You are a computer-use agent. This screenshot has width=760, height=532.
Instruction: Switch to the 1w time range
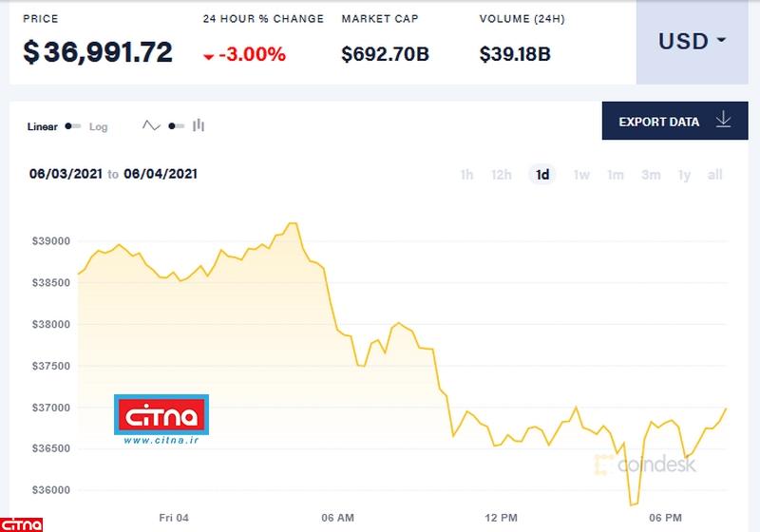[x=581, y=175]
